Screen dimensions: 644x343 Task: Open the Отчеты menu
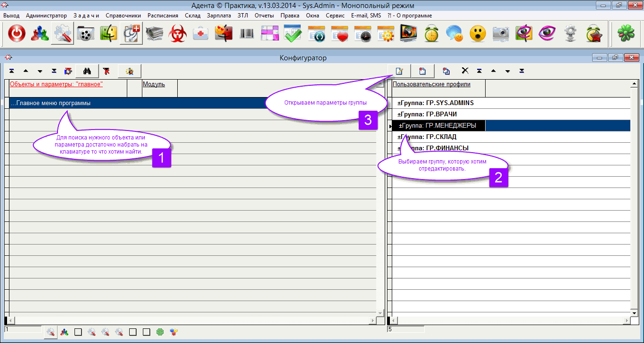click(264, 16)
